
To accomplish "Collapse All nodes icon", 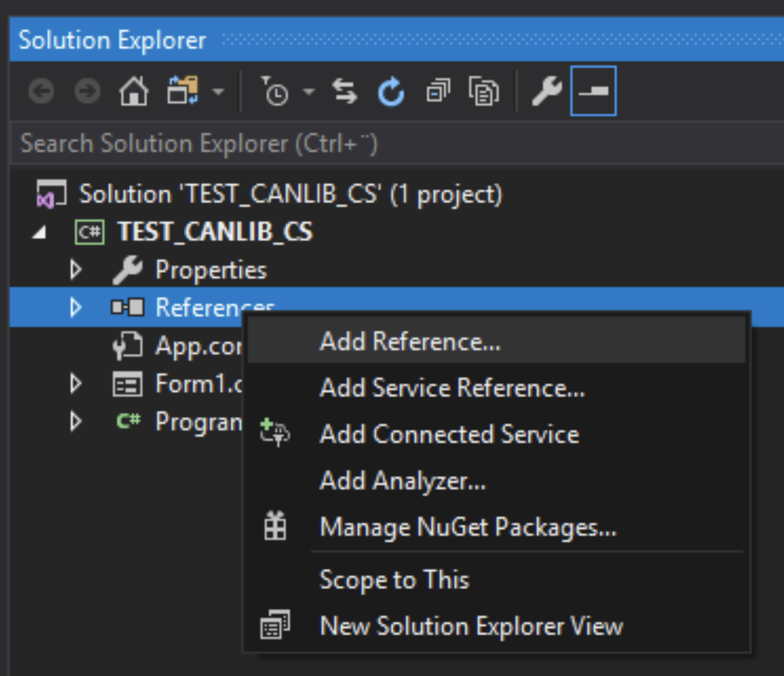I will [x=438, y=91].
